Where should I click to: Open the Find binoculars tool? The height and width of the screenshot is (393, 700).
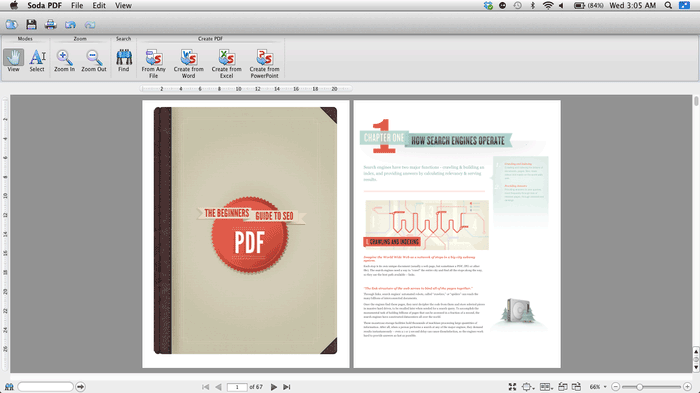coord(124,61)
